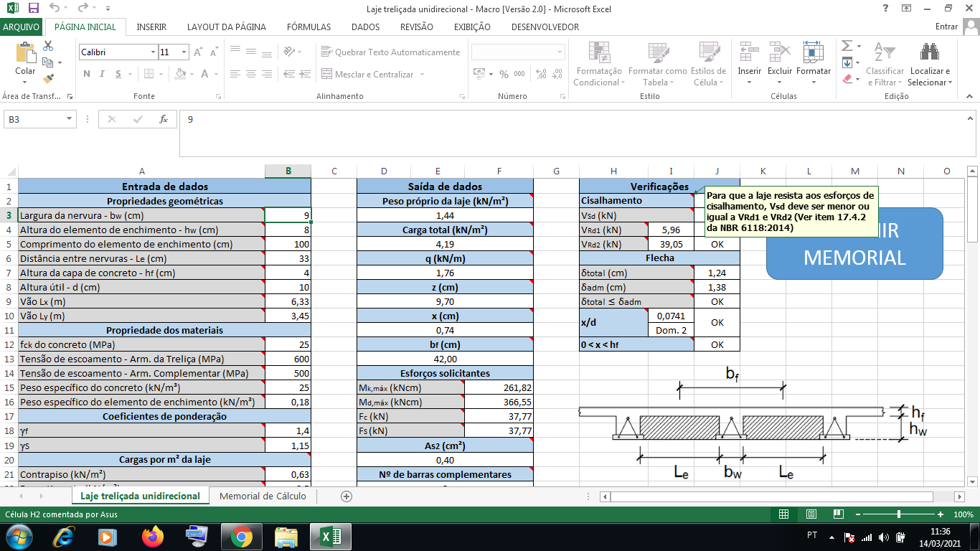Click the AutoSum sigma icon

pos(847,46)
